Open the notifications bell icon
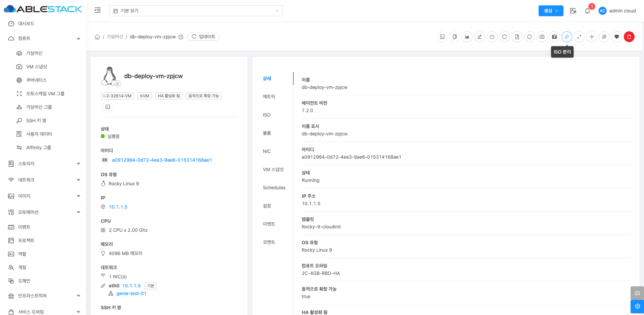 coord(587,11)
